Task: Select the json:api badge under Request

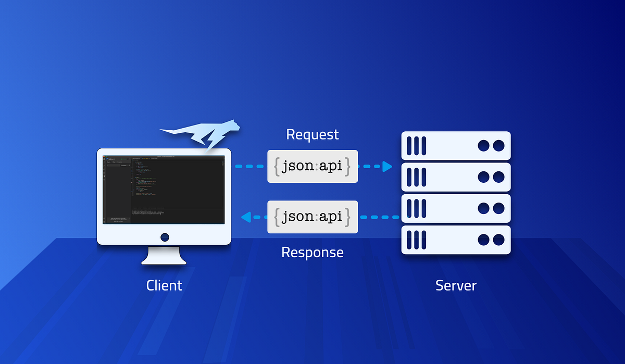Action: click(x=312, y=166)
